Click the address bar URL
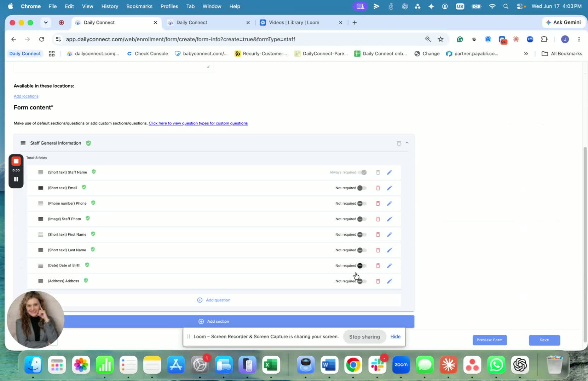The width and height of the screenshot is (588, 381). [x=180, y=39]
